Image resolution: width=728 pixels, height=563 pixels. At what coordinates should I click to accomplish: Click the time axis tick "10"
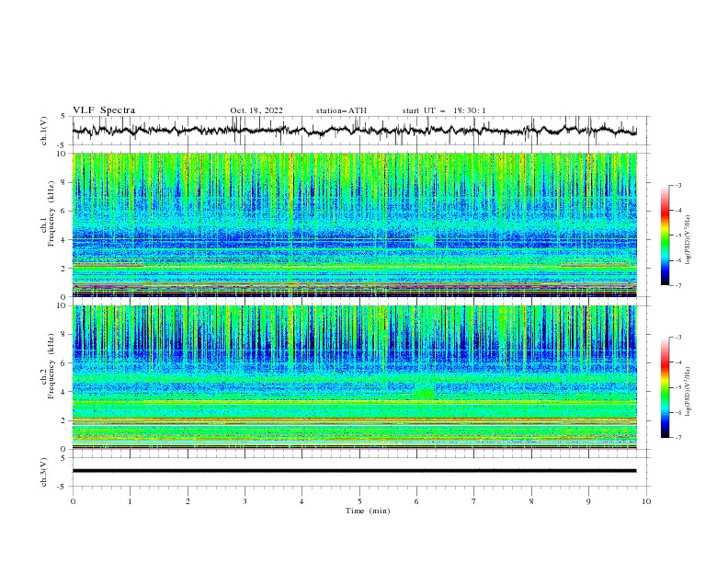[x=646, y=501]
